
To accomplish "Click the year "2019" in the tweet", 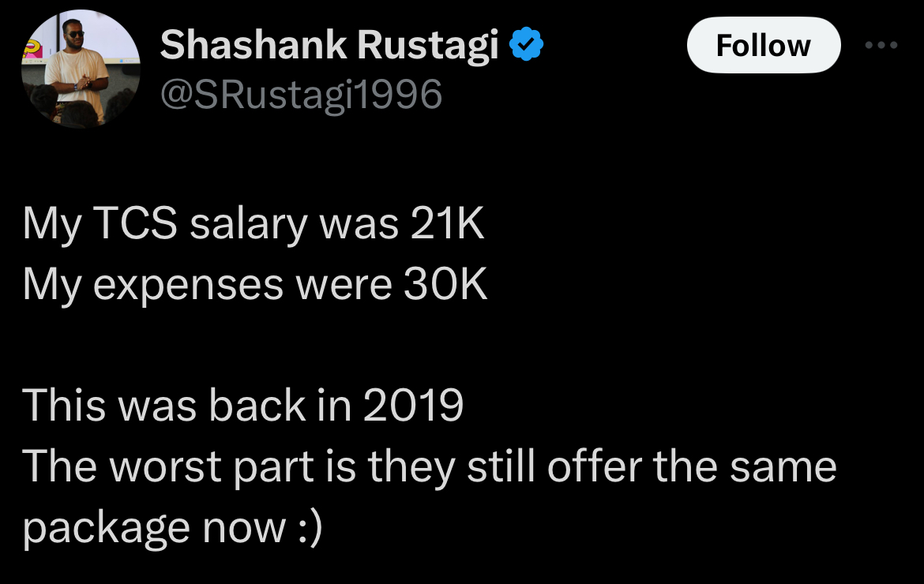I will (x=412, y=406).
